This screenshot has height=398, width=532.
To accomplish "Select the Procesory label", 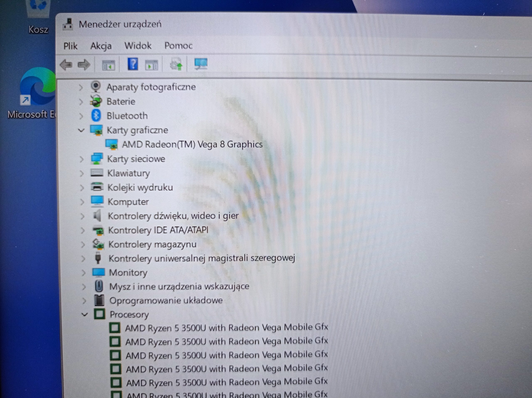I will click(129, 314).
